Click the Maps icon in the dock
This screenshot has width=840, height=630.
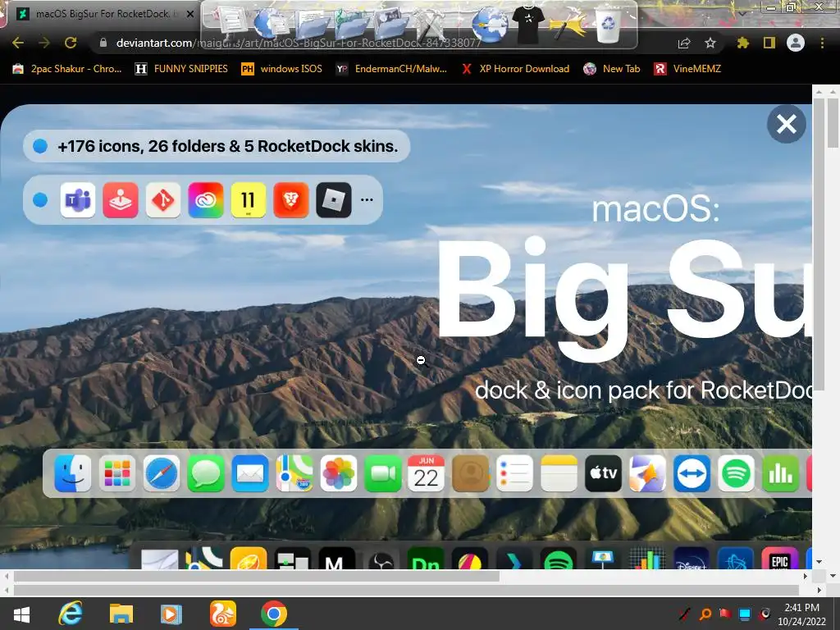[x=294, y=473]
